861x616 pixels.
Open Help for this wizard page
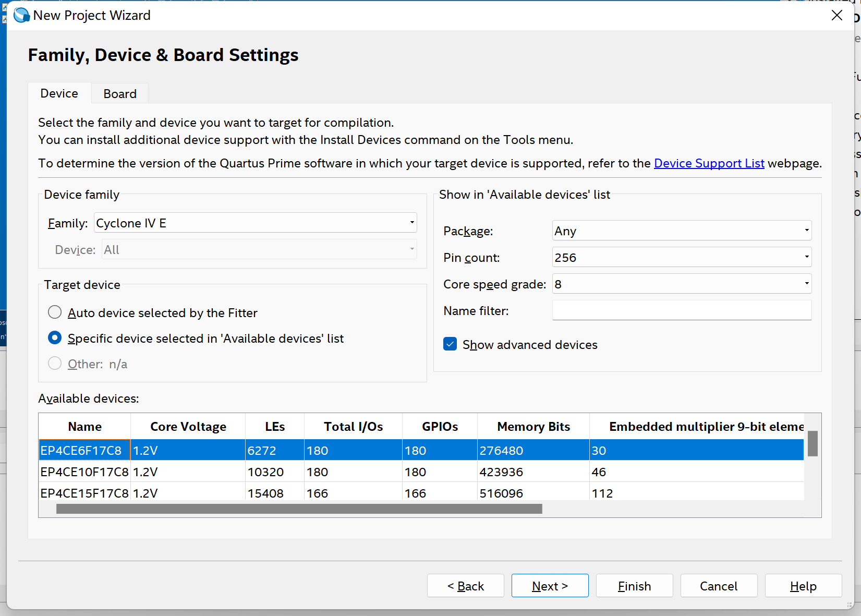tap(804, 586)
